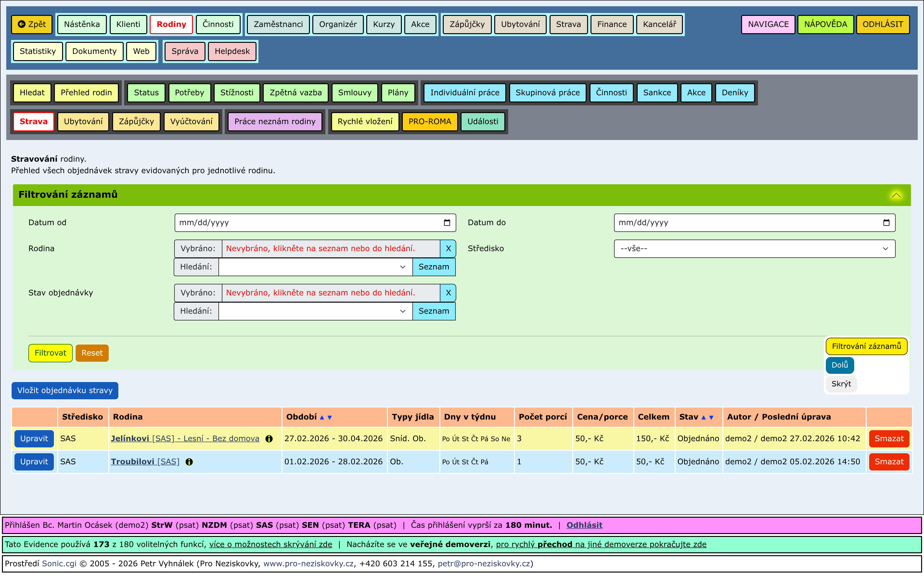Viewport: 924px width, 586px height.
Task: Click the info icon beside Troubilovi family
Action: pos(189,462)
